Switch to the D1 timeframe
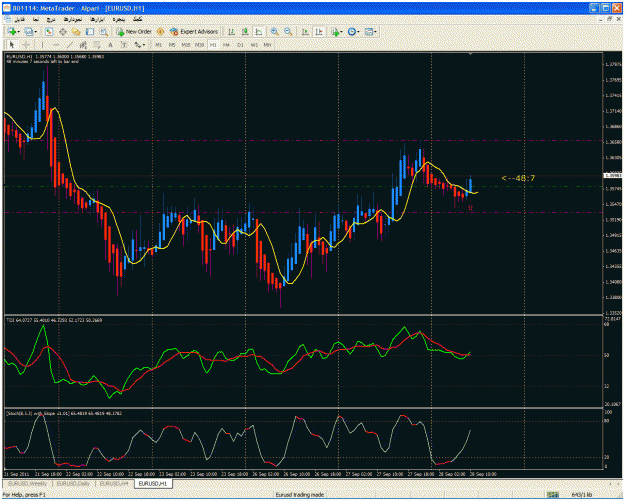 240,45
